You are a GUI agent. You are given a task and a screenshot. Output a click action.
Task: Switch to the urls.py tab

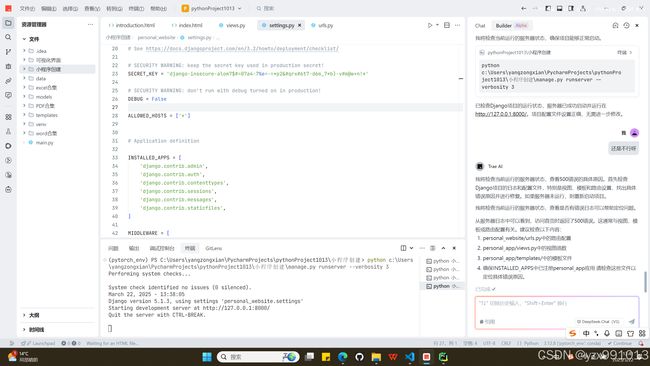point(323,25)
